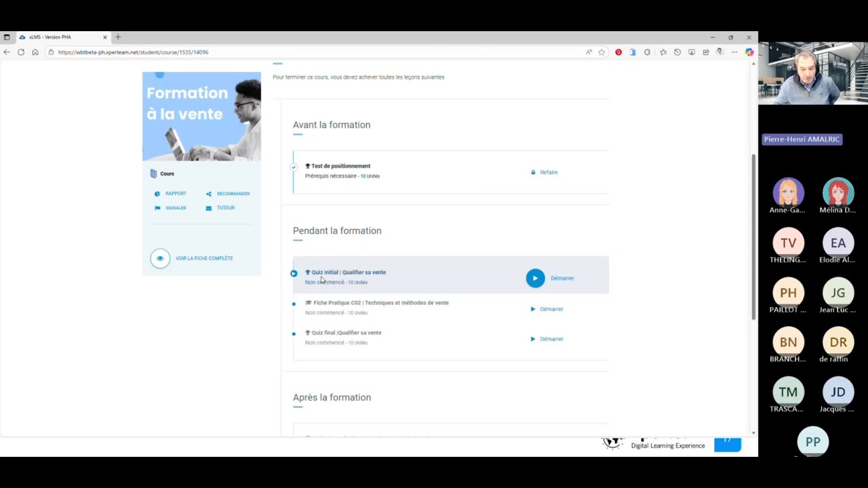This screenshot has width=868, height=488.
Task: Click Pierre-Henri AMALRIC name label
Action: coord(802,139)
